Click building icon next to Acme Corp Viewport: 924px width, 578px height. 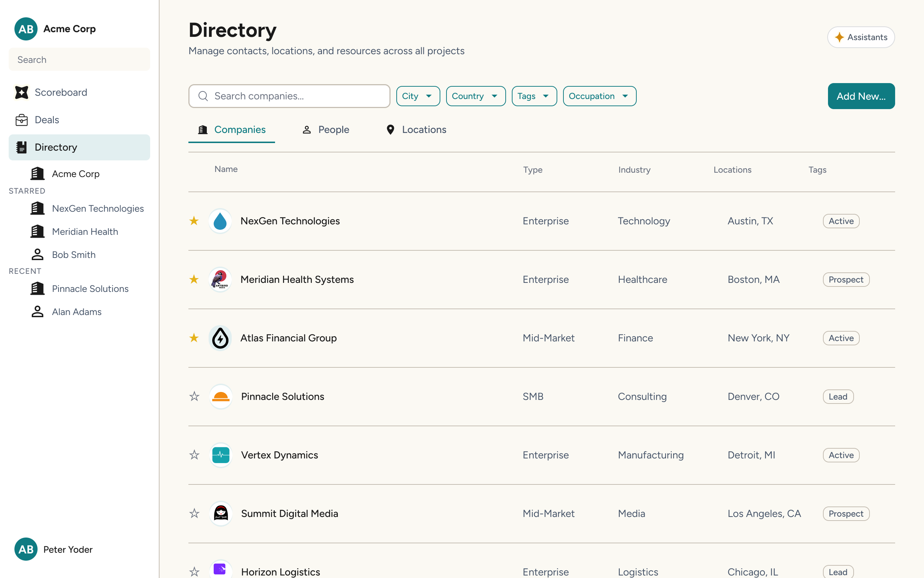tap(38, 173)
